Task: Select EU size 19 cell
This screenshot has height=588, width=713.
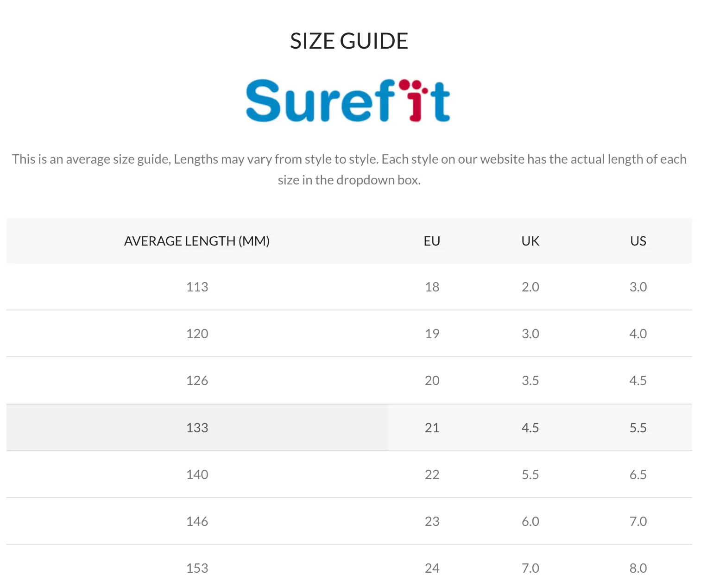Action: click(x=432, y=334)
